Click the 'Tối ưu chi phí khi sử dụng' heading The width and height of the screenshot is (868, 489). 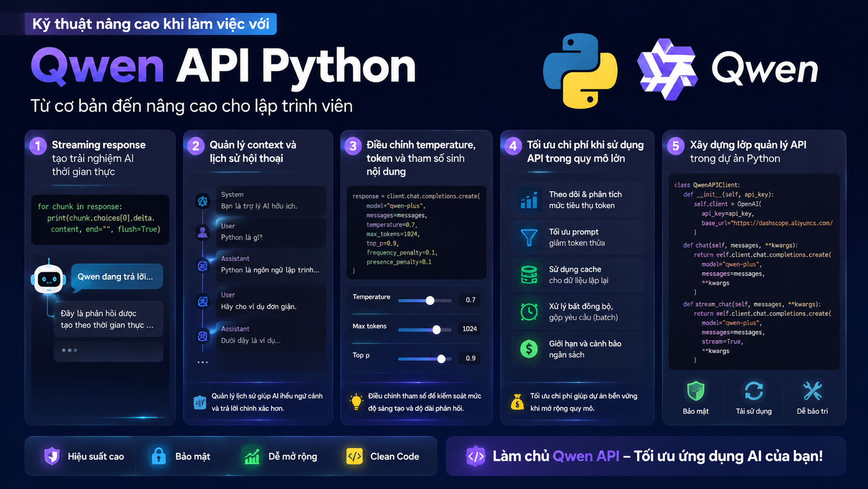point(586,145)
